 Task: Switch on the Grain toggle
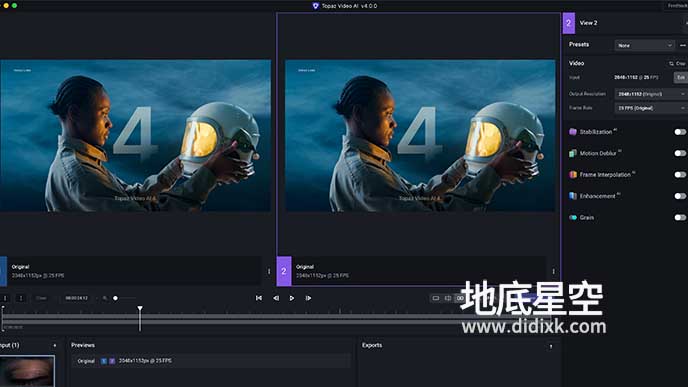point(680,218)
